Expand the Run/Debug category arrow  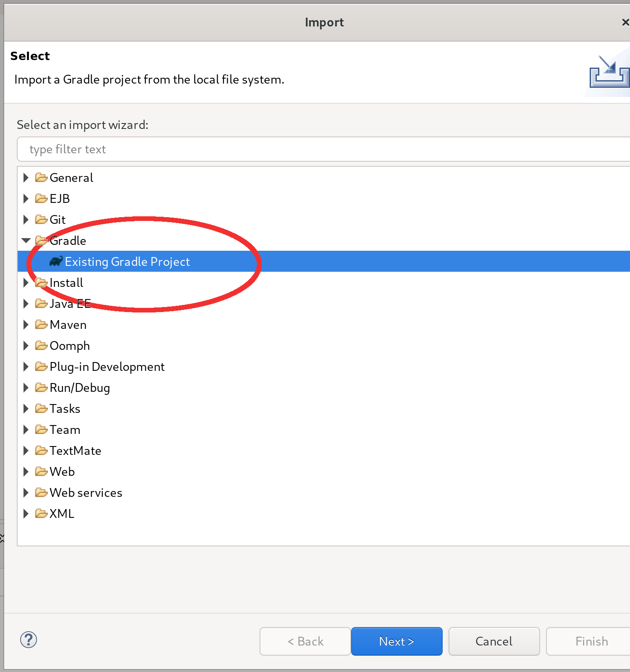click(x=26, y=388)
